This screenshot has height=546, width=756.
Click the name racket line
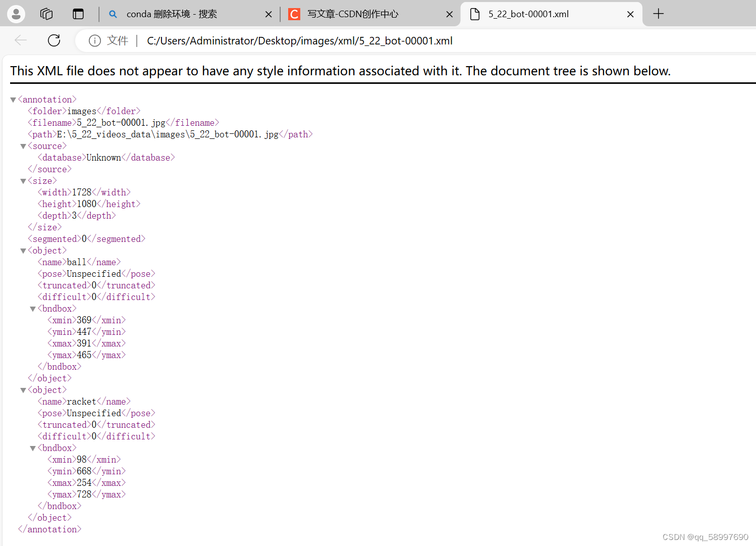click(x=84, y=402)
